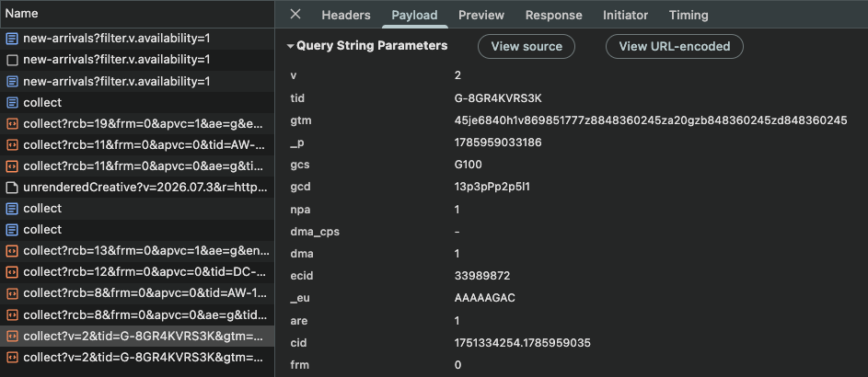Select the collect?rcb=12&frm=0&apvc=0&tid=DC- request name
Image resolution: width=868 pixels, height=377 pixels.
[x=146, y=272]
